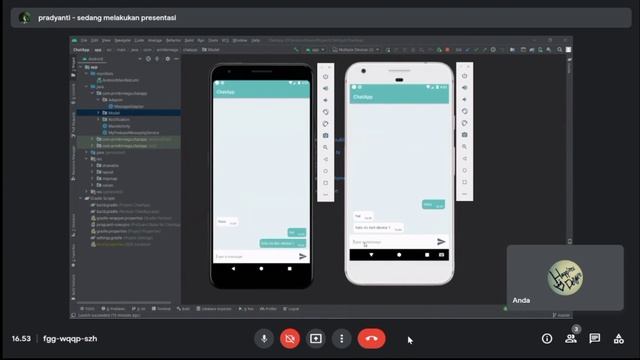Viewport: 640px width, 360px height.
Task: Open Search Everywhere magnifier in toolbar
Action: click(x=560, y=50)
